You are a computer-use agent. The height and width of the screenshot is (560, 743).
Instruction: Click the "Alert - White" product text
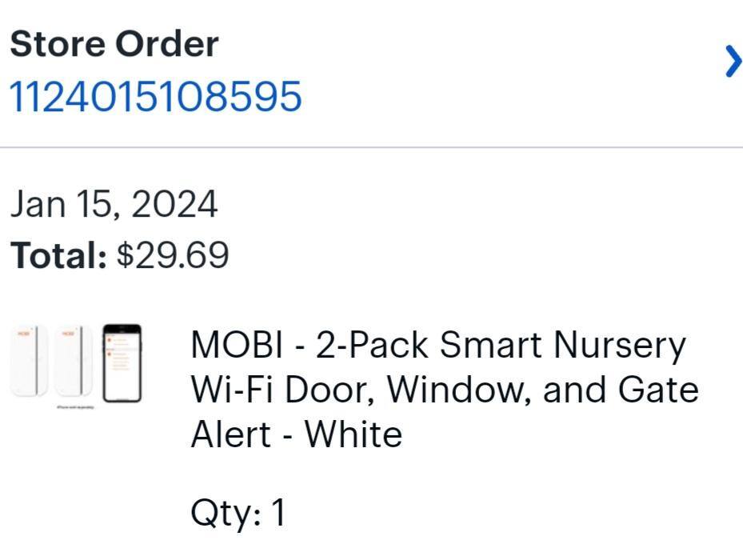click(x=296, y=435)
